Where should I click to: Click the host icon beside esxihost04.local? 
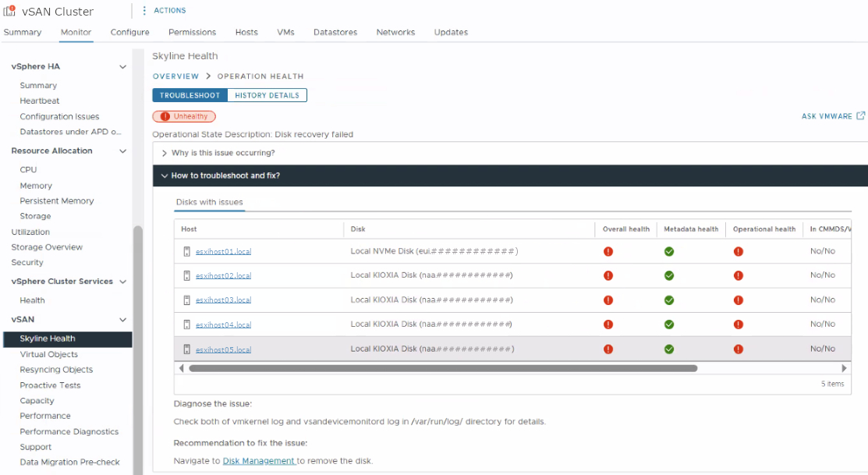coord(186,324)
